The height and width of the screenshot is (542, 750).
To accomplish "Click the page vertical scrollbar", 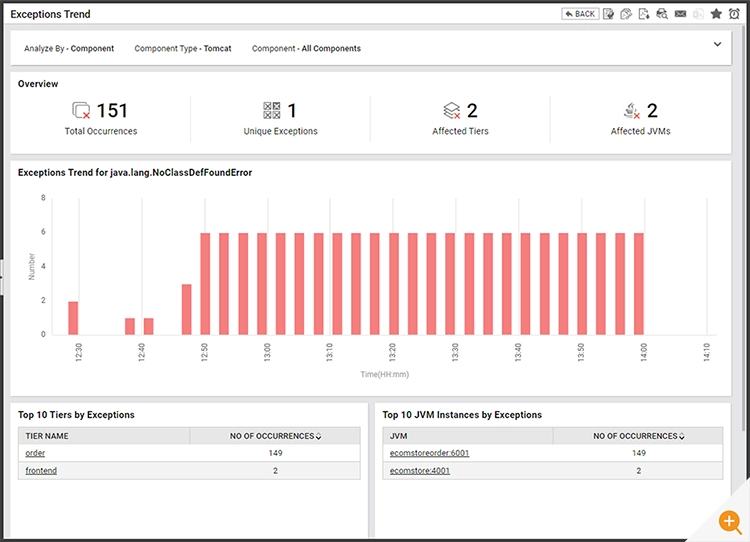I will [x=745, y=230].
